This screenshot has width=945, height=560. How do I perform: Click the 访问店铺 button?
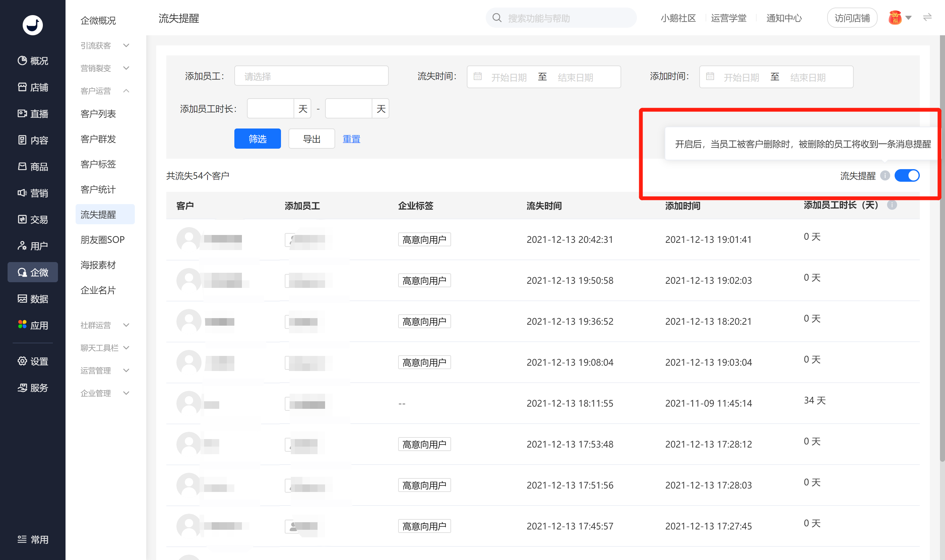coord(852,18)
